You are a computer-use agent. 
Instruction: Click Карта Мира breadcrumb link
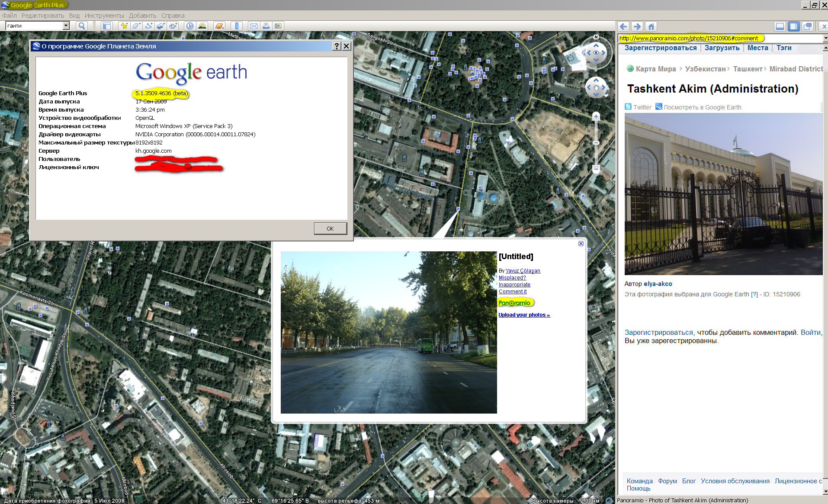(656, 69)
